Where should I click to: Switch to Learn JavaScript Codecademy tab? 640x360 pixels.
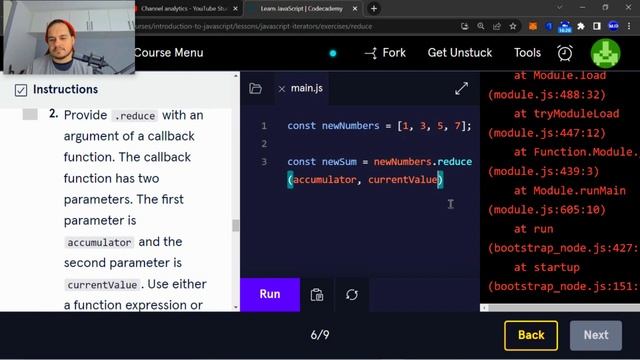301,9
